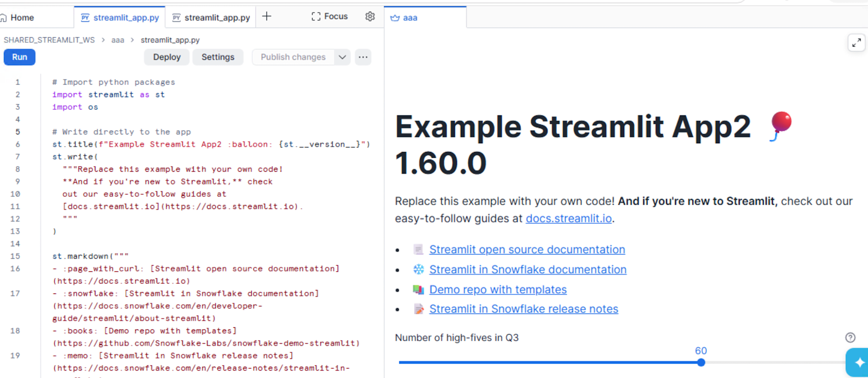This screenshot has width=868, height=378.
Task: Open the more options ellipsis menu
Action: coord(363,57)
